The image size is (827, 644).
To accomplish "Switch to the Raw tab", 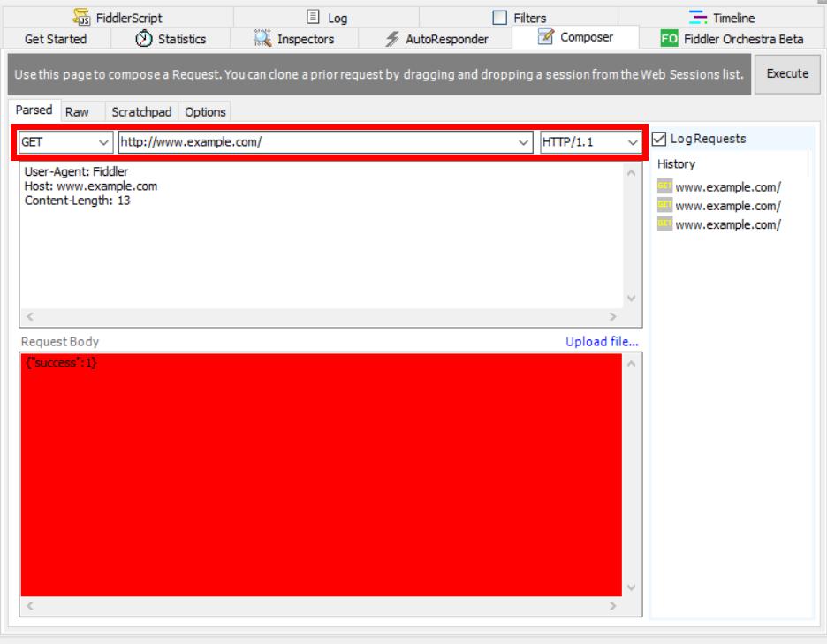I will (x=77, y=112).
